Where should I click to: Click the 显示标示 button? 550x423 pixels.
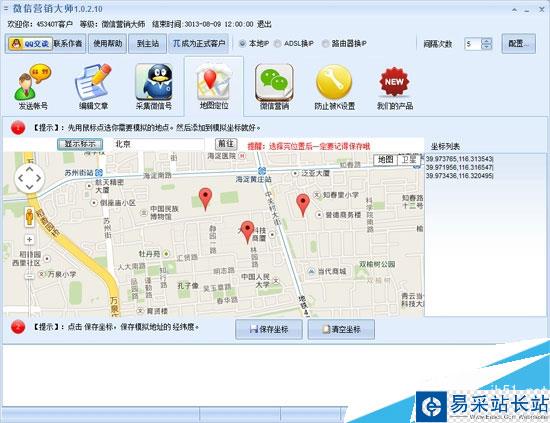click(x=80, y=144)
